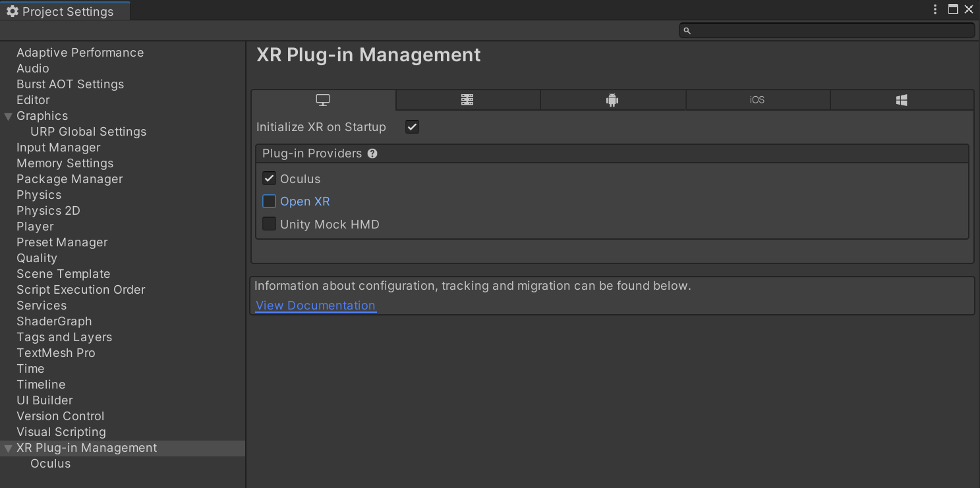Open the Graphics settings category
The height and width of the screenshot is (488, 980).
(42, 116)
